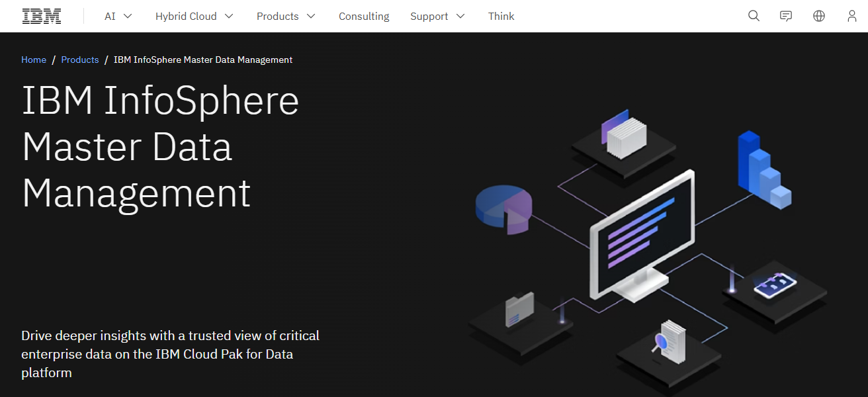Screen dimensions: 868x397
Task: Open the Home breadcrumb link
Action: [34, 60]
